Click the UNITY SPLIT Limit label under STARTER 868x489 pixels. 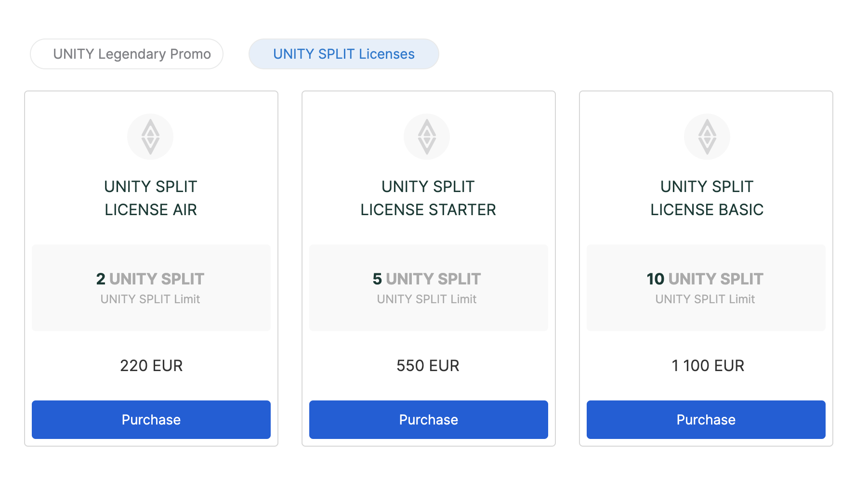pyautogui.click(x=427, y=299)
